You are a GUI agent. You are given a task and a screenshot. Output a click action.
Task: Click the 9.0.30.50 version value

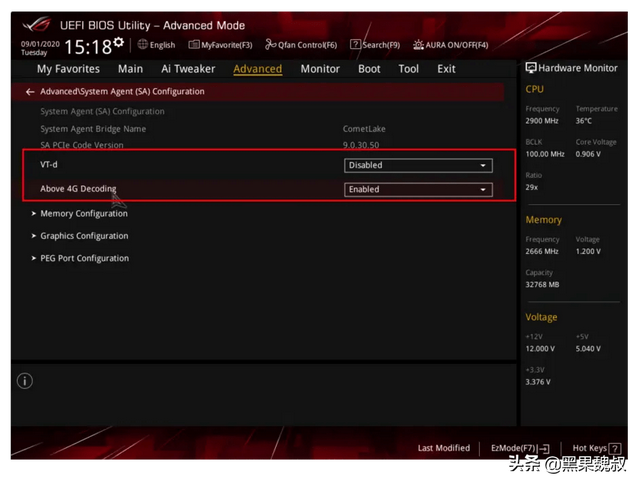(361, 145)
